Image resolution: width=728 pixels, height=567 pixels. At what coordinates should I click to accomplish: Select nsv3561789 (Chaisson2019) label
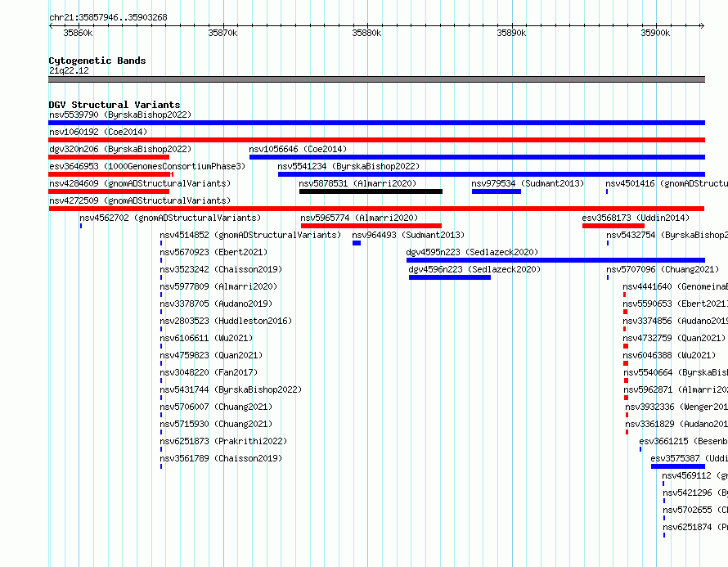tap(221, 458)
